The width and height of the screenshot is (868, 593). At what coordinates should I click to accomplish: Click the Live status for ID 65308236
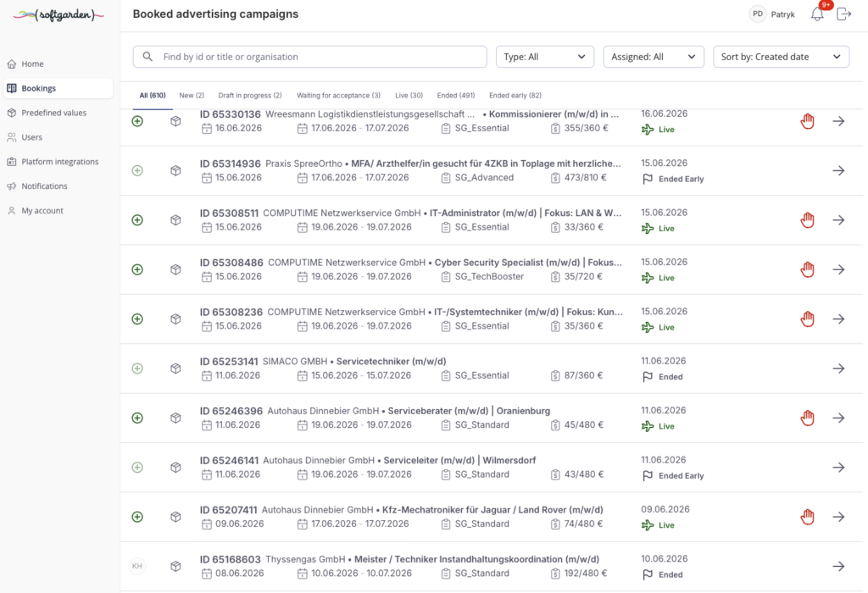[x=658, y=328]
